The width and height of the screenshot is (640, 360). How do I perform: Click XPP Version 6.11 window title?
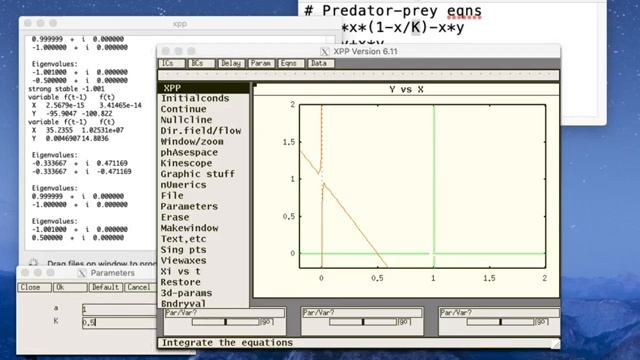tap(365, 51)
